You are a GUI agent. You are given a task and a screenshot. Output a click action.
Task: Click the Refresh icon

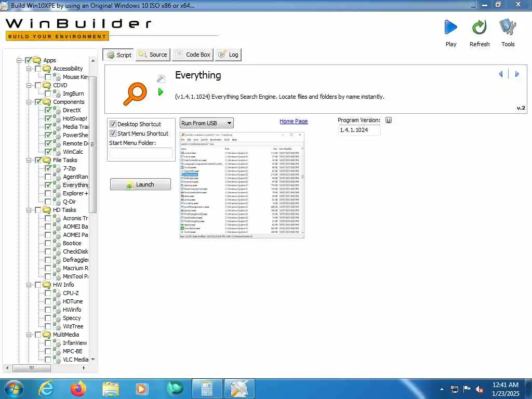click(x=480, y=27)
